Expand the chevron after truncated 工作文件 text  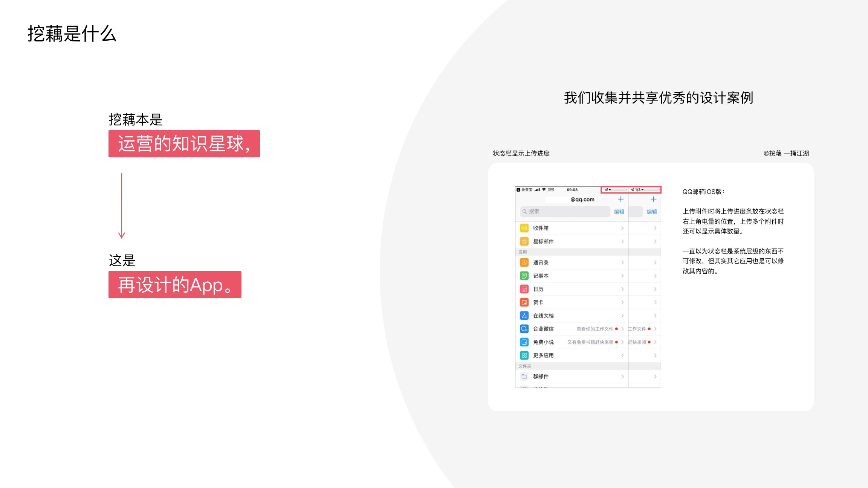tap(655, 329)
